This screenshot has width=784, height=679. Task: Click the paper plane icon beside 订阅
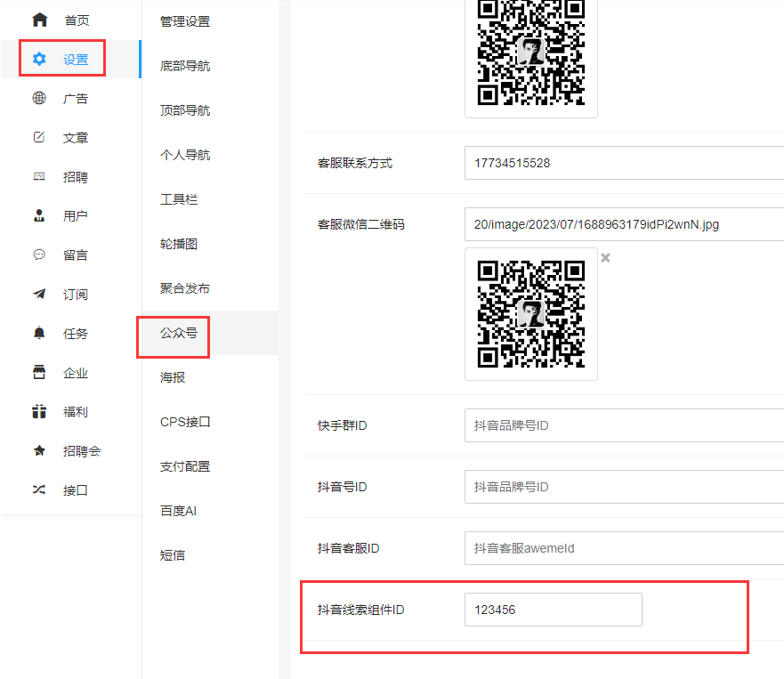coord(39,294)
